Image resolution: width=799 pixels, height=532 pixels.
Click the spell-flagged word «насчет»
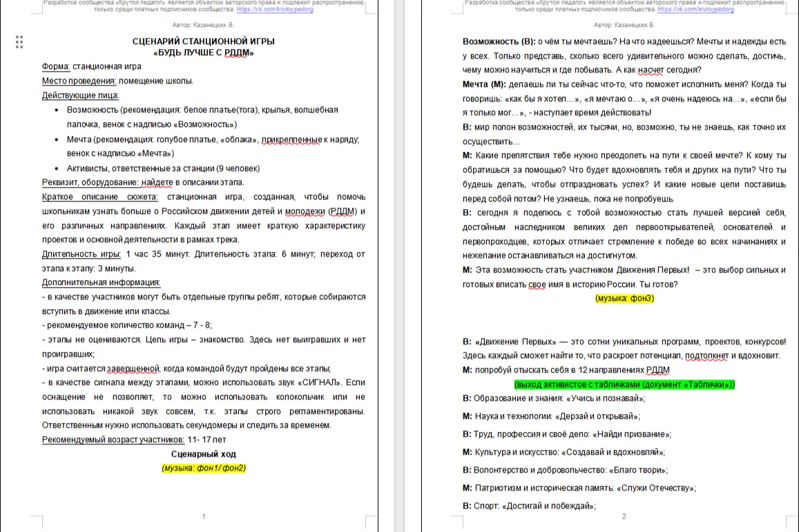tap(651, 70)
